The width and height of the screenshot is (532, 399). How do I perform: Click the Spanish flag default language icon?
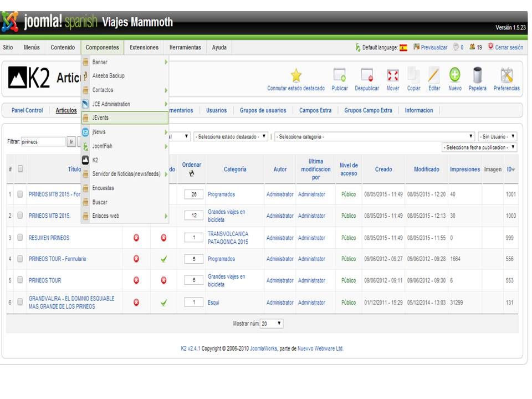403,48
